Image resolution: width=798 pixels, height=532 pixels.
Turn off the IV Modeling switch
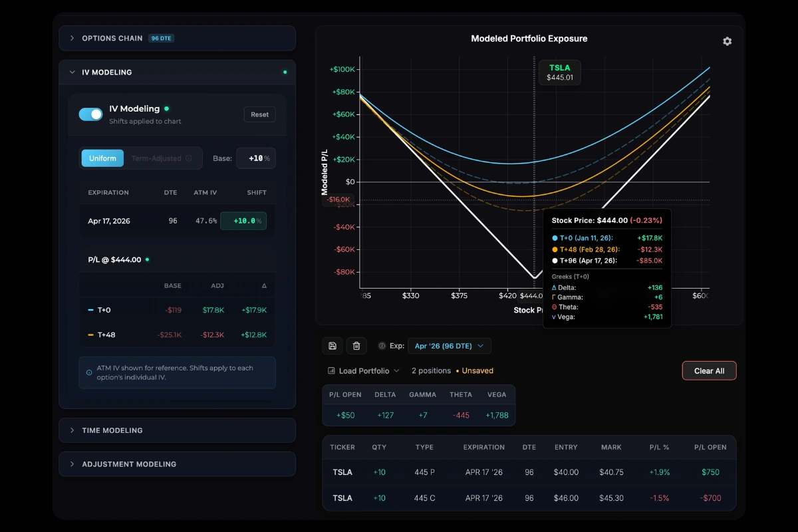tap(90, 114)
